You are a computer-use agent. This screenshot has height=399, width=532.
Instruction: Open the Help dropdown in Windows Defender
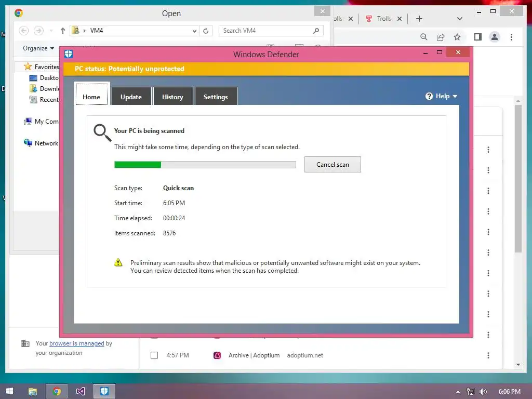tap(442, 96)
